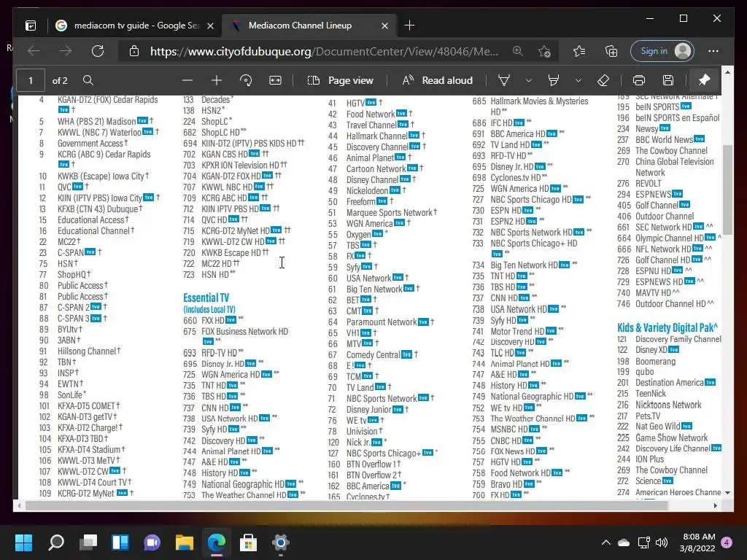Select the Erase tool
This screenshot has height=560, width=747.
click(x=603, y=80)
